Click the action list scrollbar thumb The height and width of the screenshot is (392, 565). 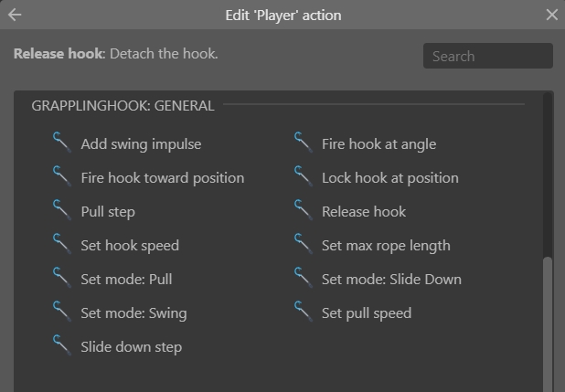click(x=548, y=324)
